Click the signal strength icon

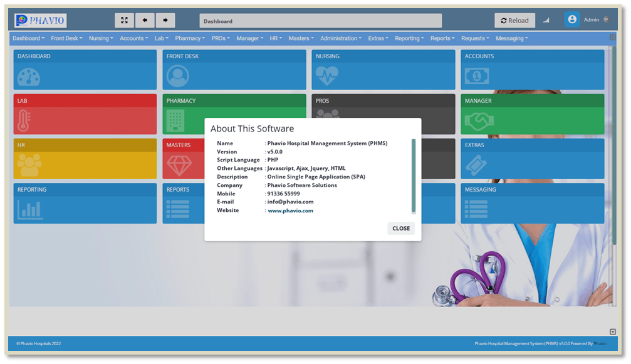pos(546,20)
